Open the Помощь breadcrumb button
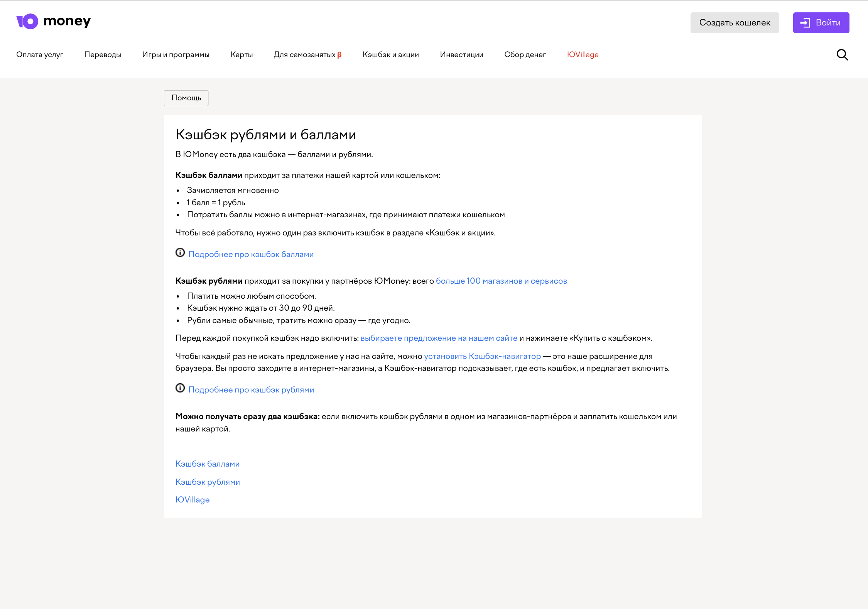 coord(186,98)
